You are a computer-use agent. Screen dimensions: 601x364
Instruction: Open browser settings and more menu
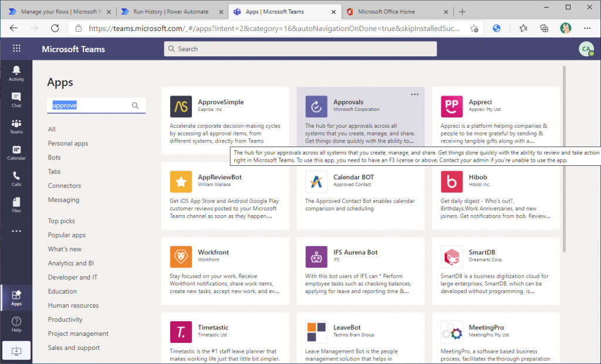click(x=587, y=28)
